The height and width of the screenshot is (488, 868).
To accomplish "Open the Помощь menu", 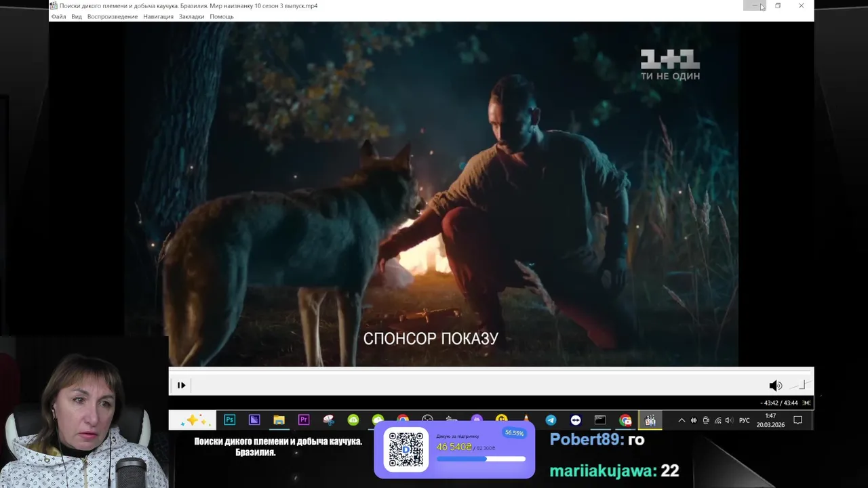I will click(x=222, y=16).
